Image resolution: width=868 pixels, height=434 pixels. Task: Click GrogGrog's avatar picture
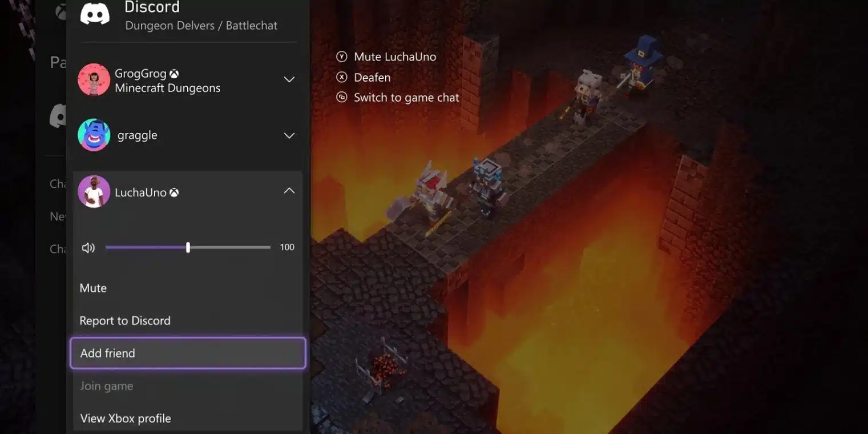94,79
